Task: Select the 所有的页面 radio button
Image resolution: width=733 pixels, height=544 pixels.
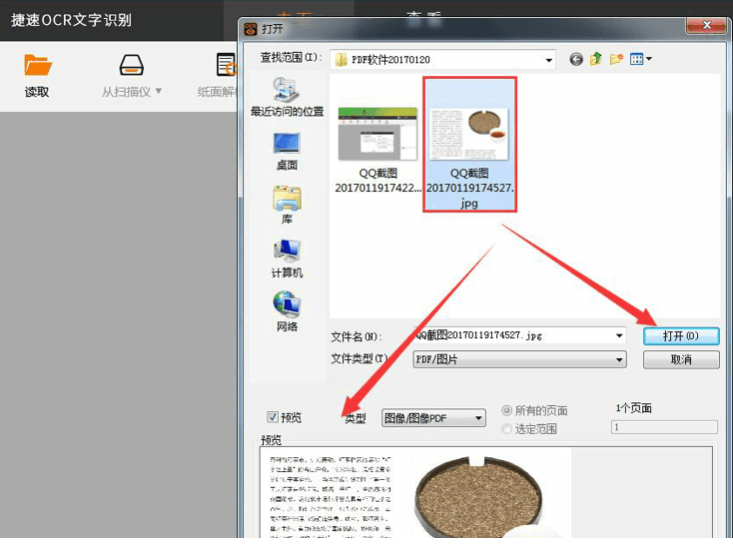Action: pos(507,411)
